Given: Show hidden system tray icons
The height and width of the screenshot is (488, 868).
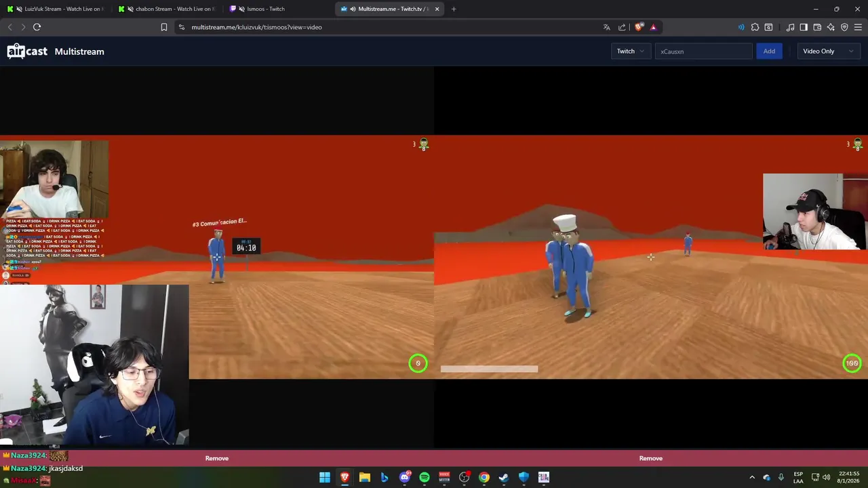Looking at the screenshot, I should tap(751, 477).
